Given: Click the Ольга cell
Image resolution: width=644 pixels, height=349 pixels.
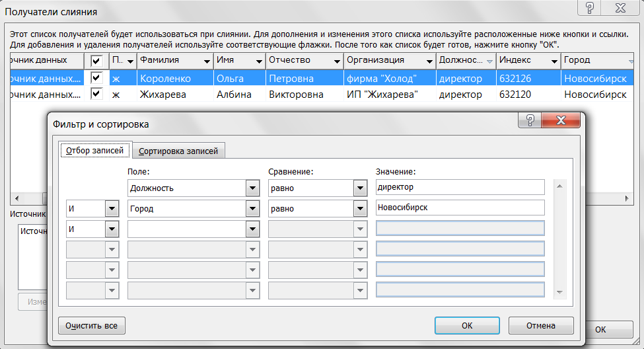Looking at the screenshot, I should [x=240, y=78].
